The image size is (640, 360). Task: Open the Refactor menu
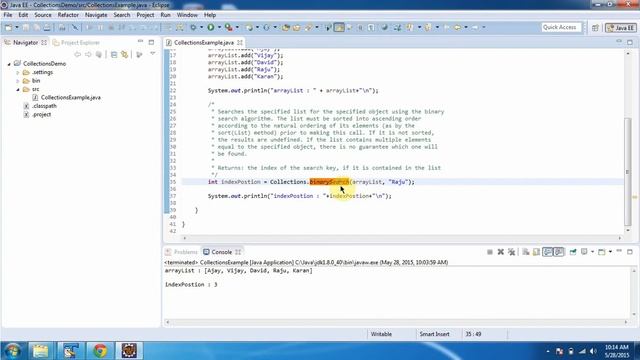(x=68, y=15)
